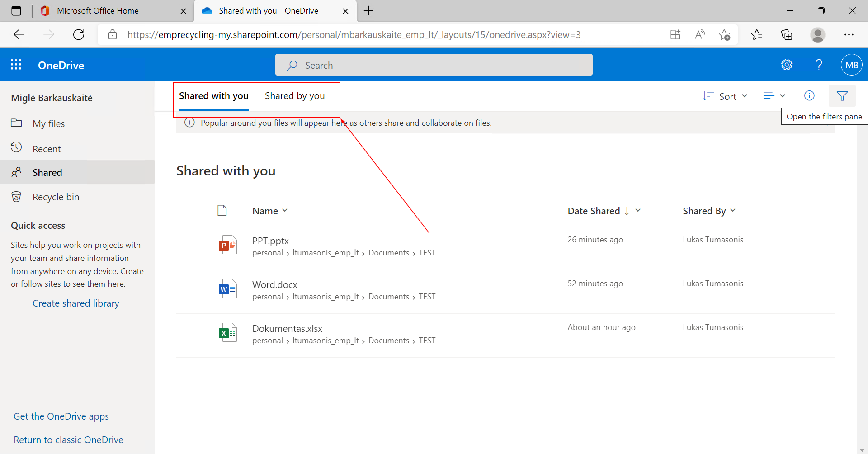Open the details pane info icon
This screenshot has width=868, height=454.
coord(809,96)
